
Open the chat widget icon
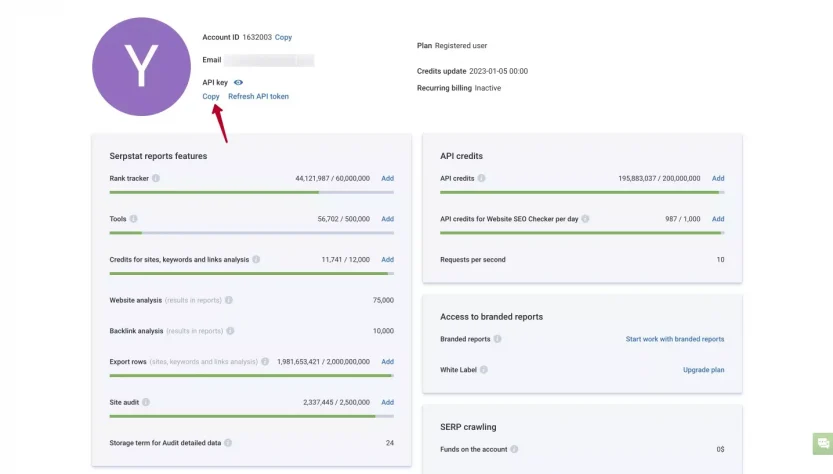pos(823,443)
